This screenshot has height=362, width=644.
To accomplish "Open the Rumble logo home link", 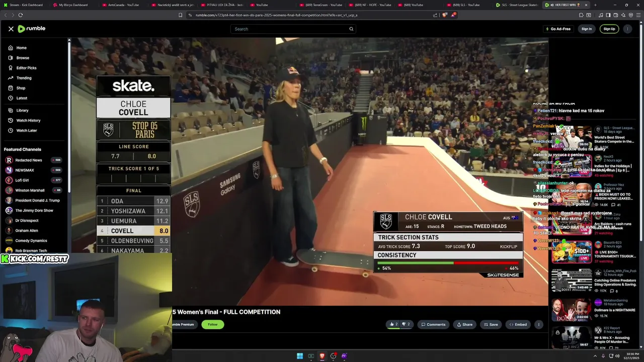I will click(31, 29).
